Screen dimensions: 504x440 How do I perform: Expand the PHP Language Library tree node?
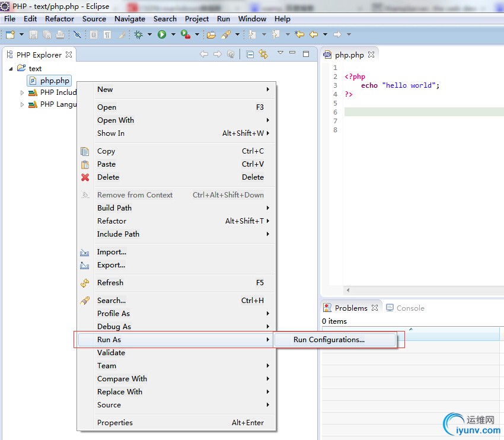coord(23,104)
